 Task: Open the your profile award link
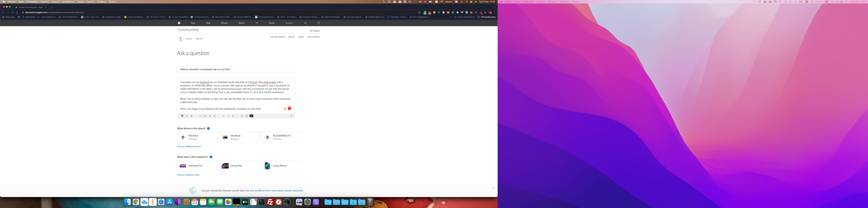coord(256,191)
